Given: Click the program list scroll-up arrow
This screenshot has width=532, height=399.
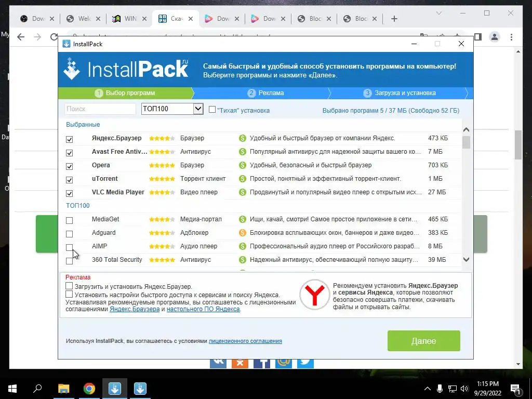Looking at the screenshot, I should (466, 129).
